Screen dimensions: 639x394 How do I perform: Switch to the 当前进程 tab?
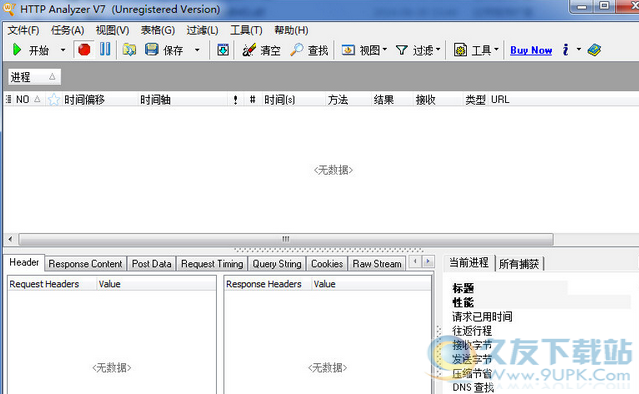tap(469, 262)
